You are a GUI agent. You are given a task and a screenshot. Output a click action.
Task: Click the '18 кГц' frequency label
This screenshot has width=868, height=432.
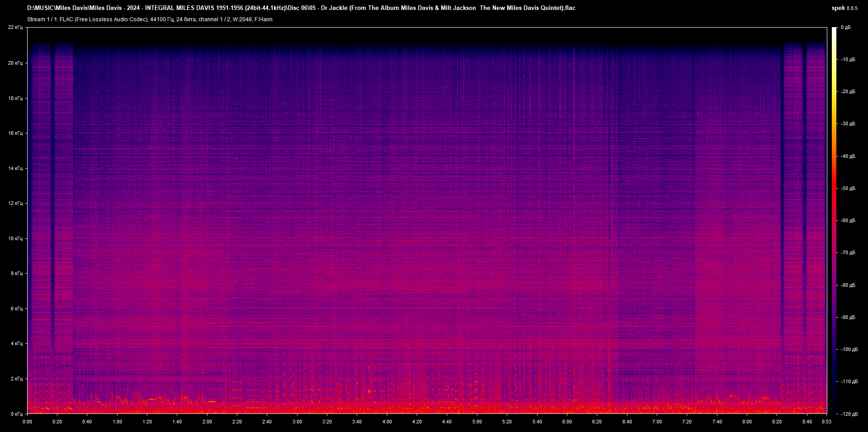15,98
